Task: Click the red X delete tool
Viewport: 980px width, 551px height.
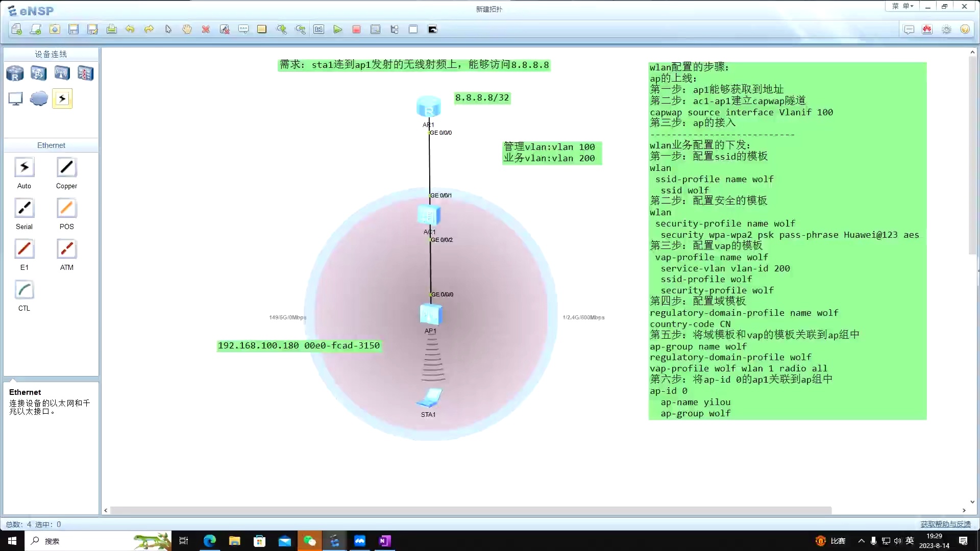Action: click(x=206, y=30)
